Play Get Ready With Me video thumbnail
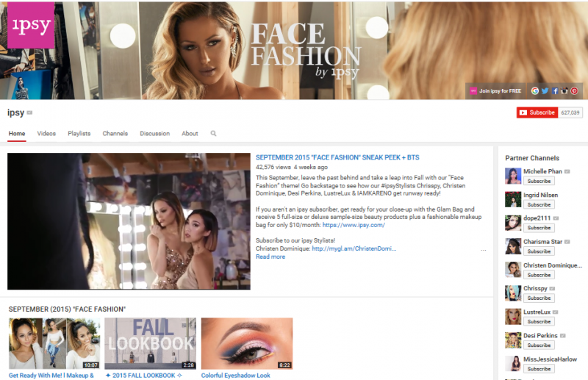This screenshot has width=588, height=380. click(54, 343)
